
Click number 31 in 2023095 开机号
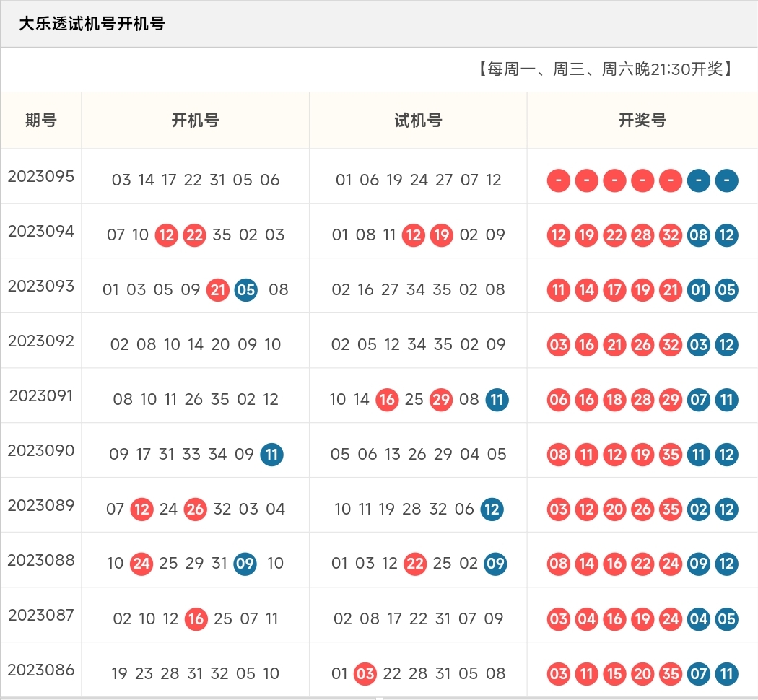pos(217,180)
